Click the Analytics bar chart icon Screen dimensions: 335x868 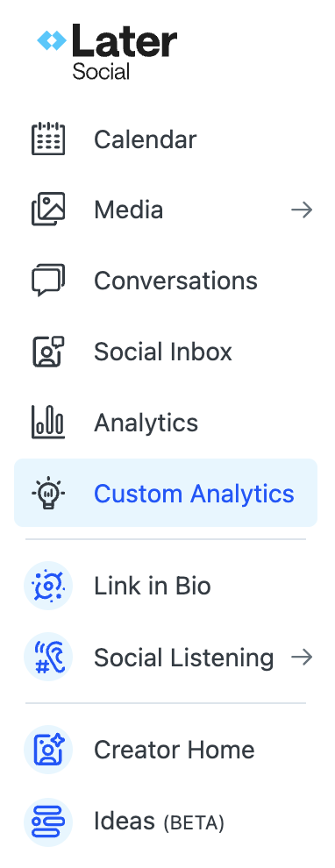[x=48, y=422]
